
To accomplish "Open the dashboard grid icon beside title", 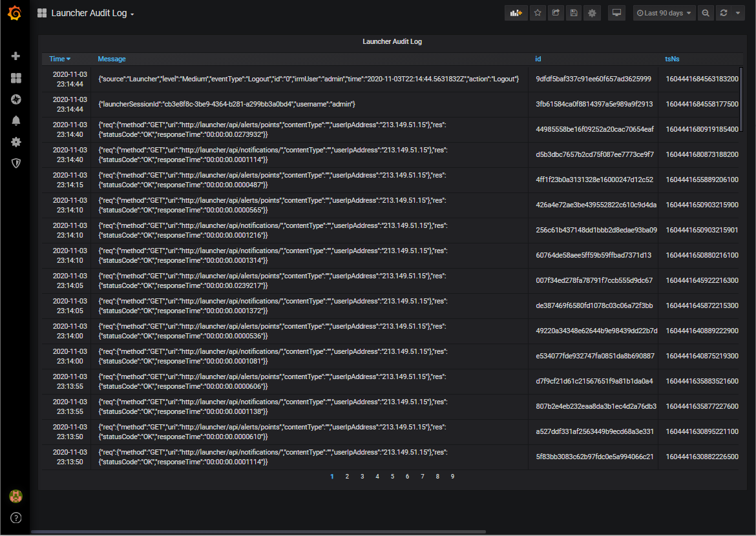I will pos(42,13).
